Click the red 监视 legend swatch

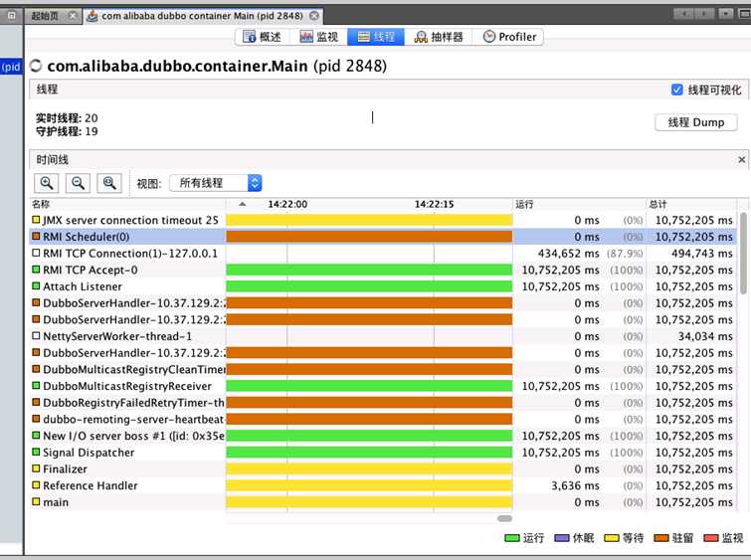click(711, 538)
